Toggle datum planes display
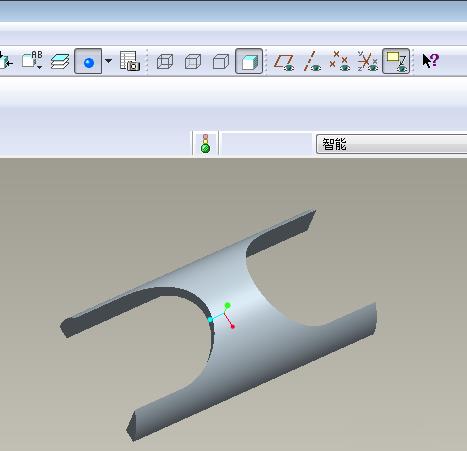Viewport: 467px width, 451px height. (x=284, y=62)
